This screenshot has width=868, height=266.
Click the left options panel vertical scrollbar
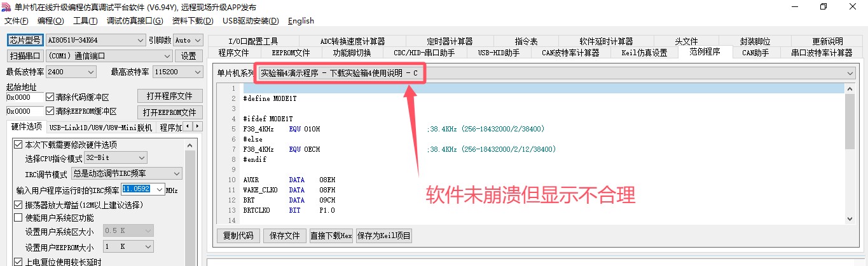tap(190, 202)
